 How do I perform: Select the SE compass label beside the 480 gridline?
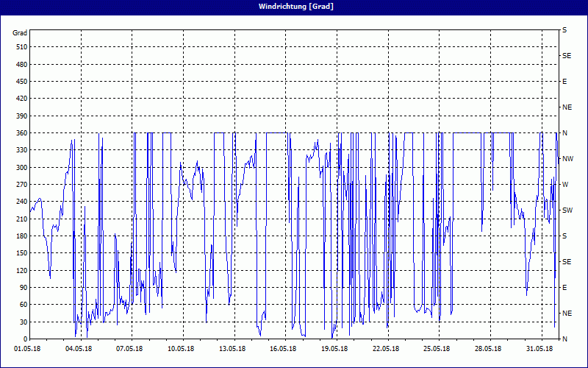(567, 56)
